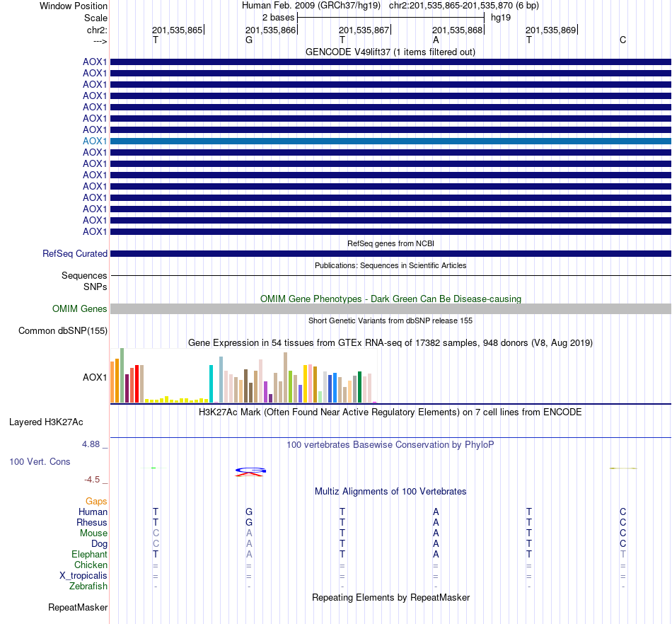
Task: Select the Gaps label in Multiz alignment
Action: coord(96,501)
